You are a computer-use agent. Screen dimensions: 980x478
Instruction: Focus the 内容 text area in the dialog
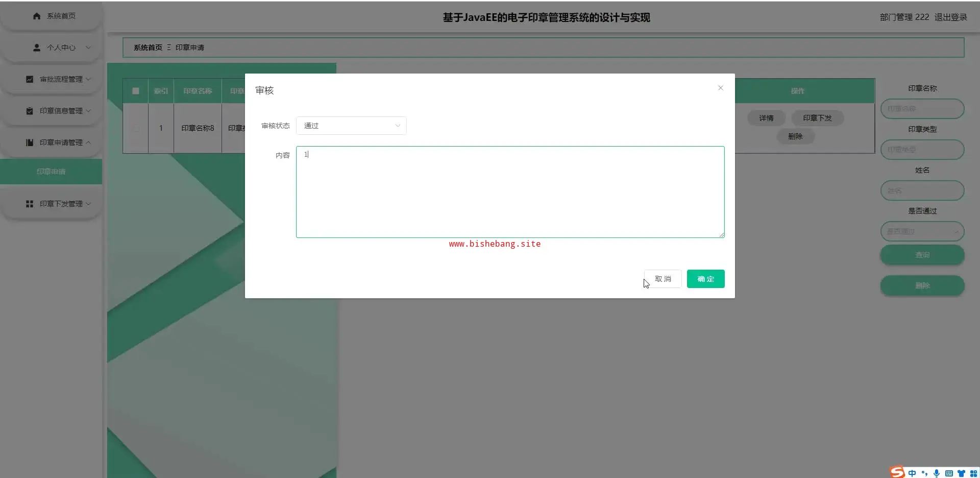pos(510,192)
